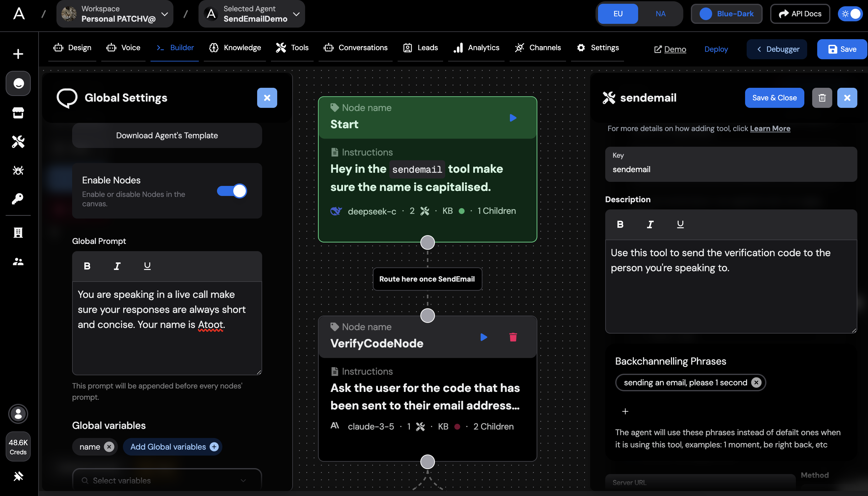Viewport: 868px width, 496px height.
Task: Open the Select variables dropdown
Action: (x=167, y=480)
